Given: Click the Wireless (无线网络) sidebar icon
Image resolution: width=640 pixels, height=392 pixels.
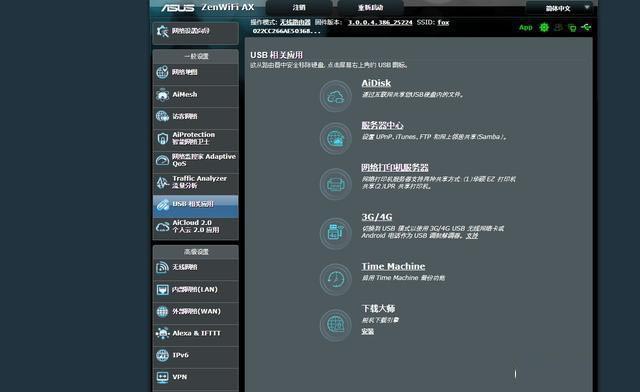Looking at the screenshot, I should pyautogui.click(x=162, y=267).
